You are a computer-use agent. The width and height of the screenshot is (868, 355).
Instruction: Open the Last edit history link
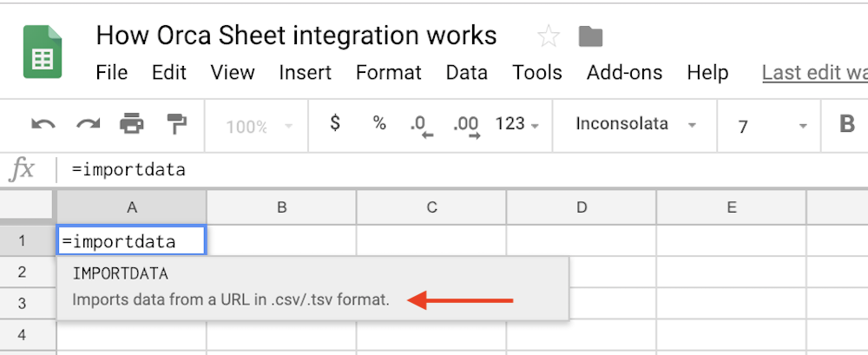(814, 73)
